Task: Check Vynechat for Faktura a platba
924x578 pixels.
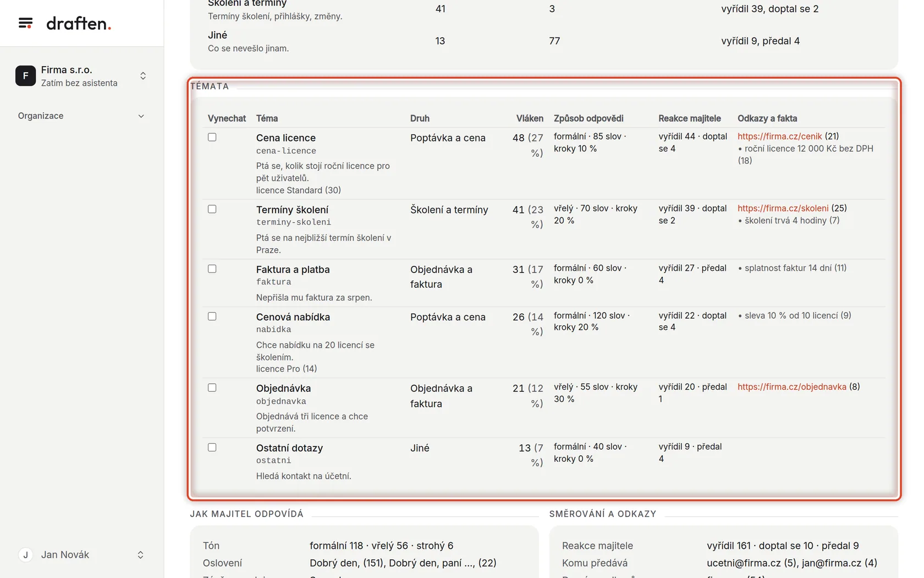Action: (x=212, y=269)
